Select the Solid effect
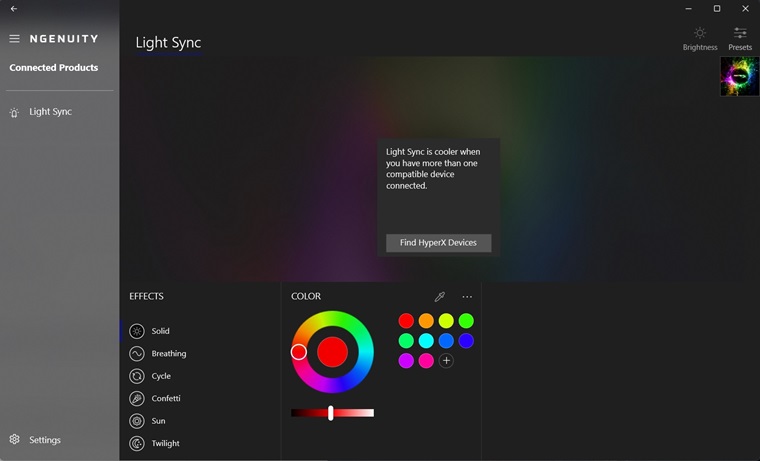This screenshot has height=461, width=760. pos(160,331)
